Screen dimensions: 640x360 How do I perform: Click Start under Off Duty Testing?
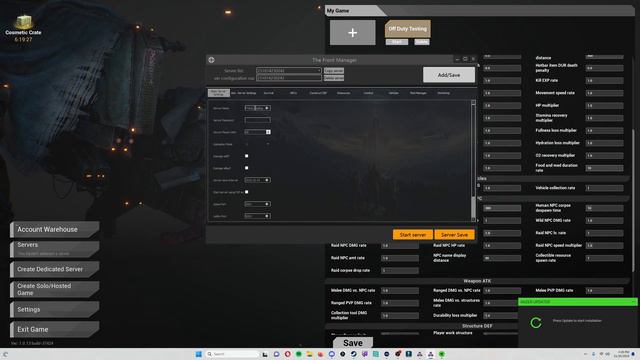click(397, 42)
